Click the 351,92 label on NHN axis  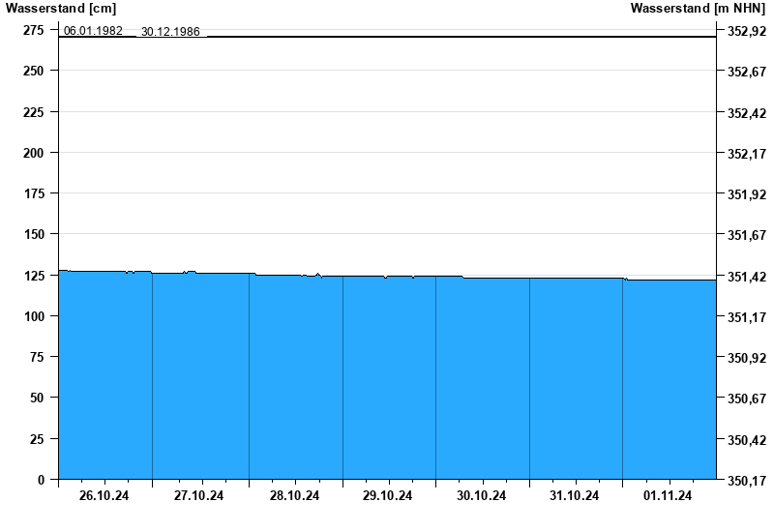click(x=745, y=194)
